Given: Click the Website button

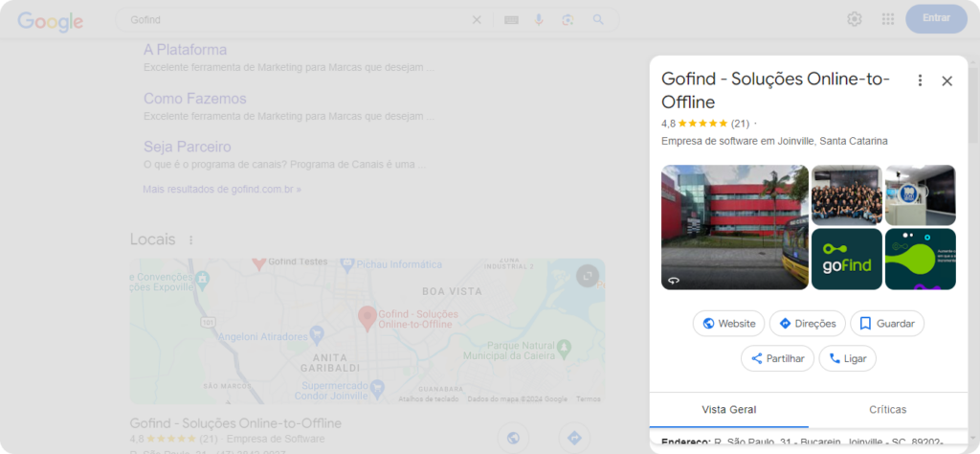Looking at the screenshot, I should pyautogui.click(x=728, y=324).
